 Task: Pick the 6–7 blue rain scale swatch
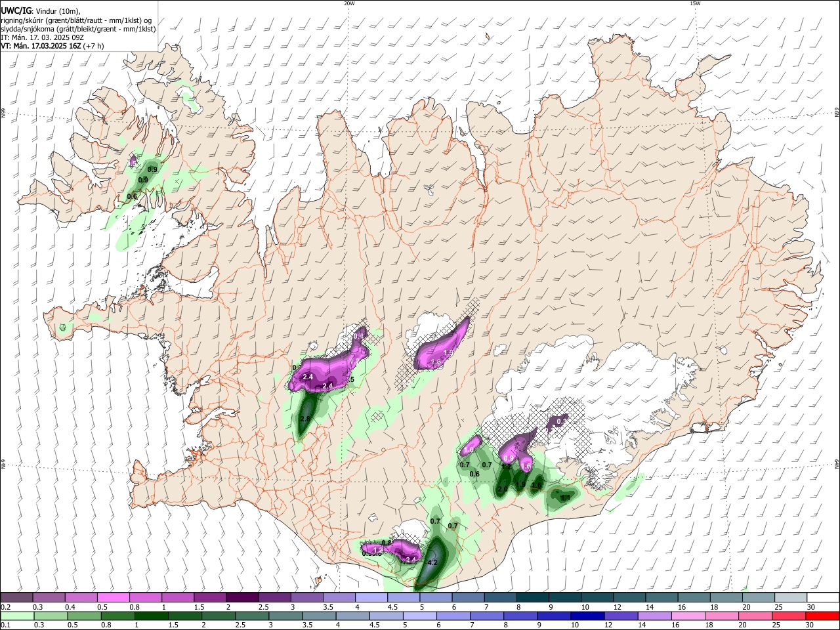tap(453, 616)
